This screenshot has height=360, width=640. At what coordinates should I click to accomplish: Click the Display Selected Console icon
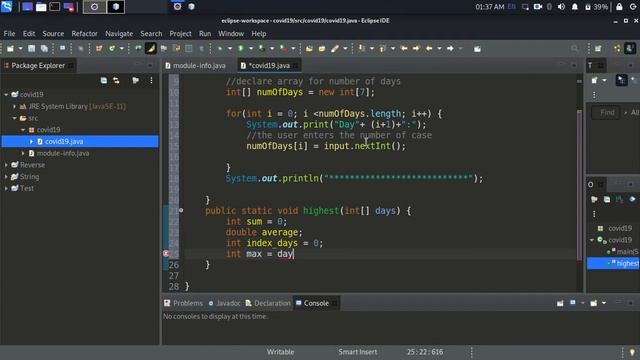click(x=573, y=303)
